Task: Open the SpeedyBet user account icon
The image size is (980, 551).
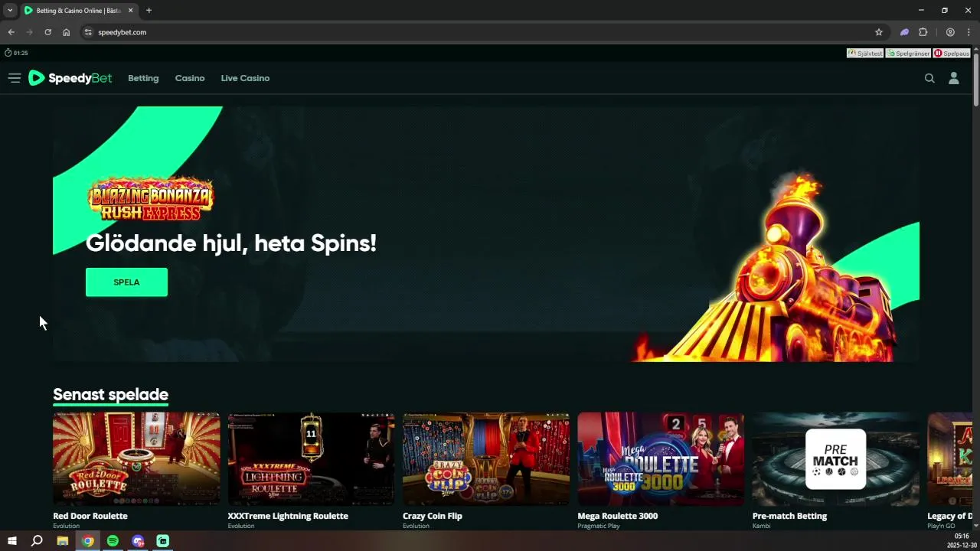Action: point(954,78)
